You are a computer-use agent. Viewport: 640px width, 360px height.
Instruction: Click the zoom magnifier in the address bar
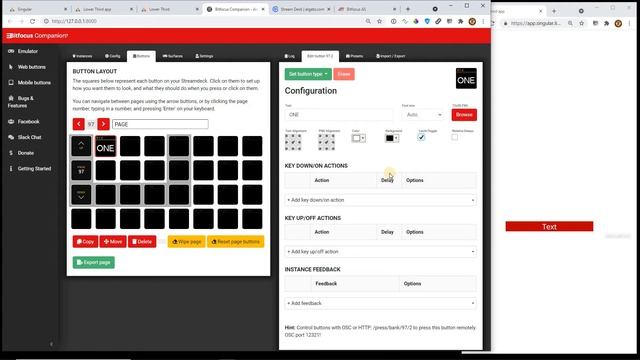tap(368, 21)
